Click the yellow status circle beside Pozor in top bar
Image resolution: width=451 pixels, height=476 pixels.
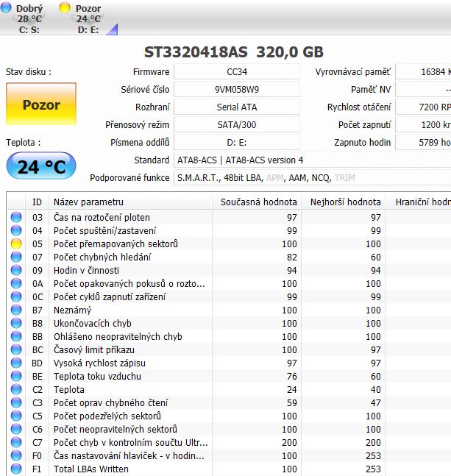pos(65,7)
